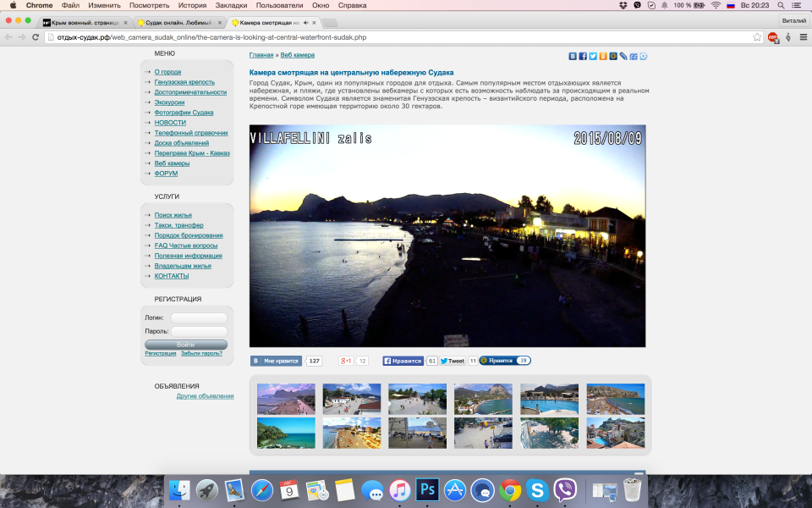Viewport: 812px width, 508px height.
Task: Open Chrome hamburger menu
Action: 803,37
